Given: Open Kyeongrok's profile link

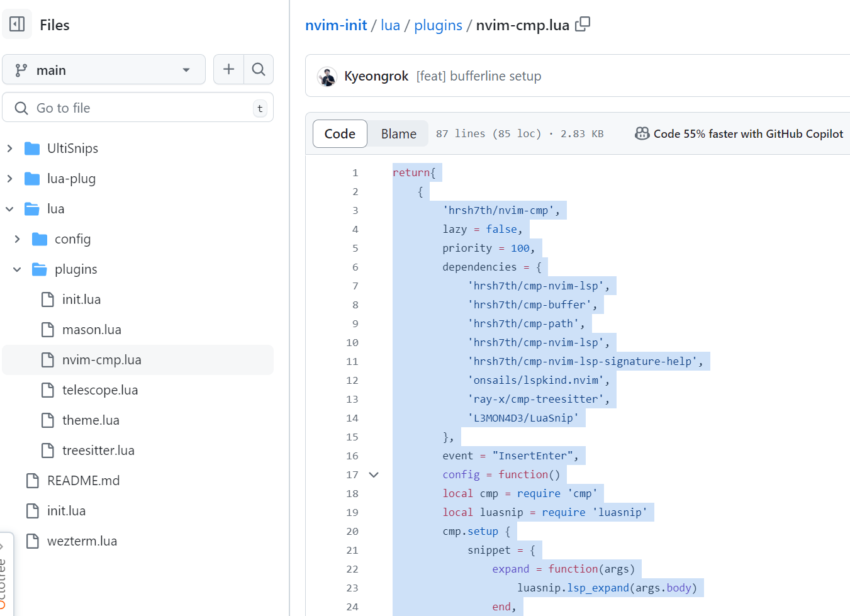Looking at the screenshot, I should coord(376,76).
